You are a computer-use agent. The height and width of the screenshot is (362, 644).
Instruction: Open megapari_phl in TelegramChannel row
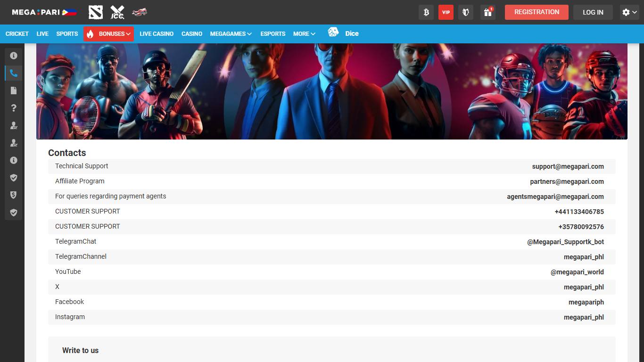[x=584, y=257]
